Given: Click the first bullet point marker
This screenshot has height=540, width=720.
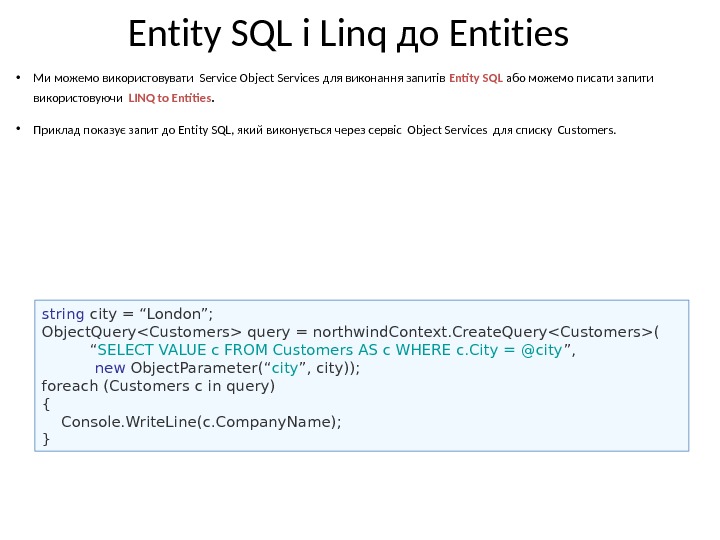Looking at the screenshot, I should click(x=18, y=77).
